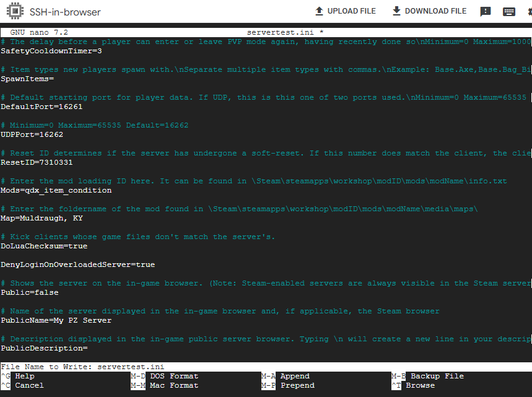Click the comment about mod loading ID
This screenshot has width=532, height=397.
click(x=254, y=181)
